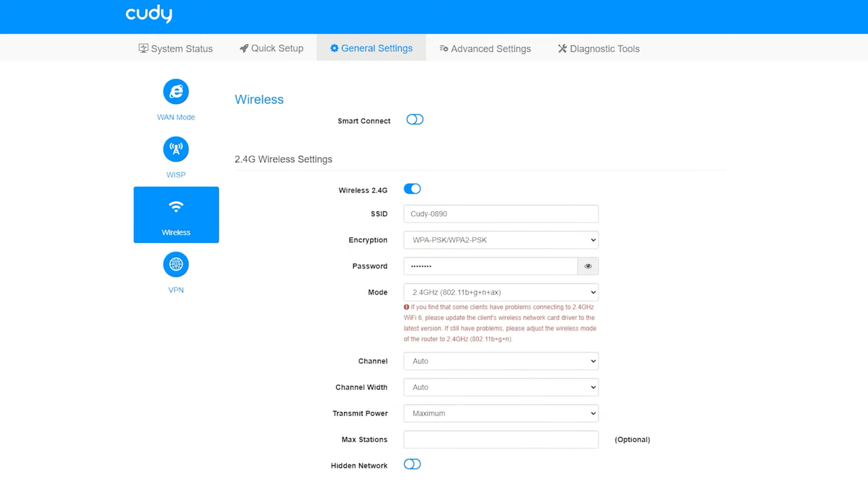
Task: Select the Wireless Wi-Fi sidebar icon
Action: [176, 207]
